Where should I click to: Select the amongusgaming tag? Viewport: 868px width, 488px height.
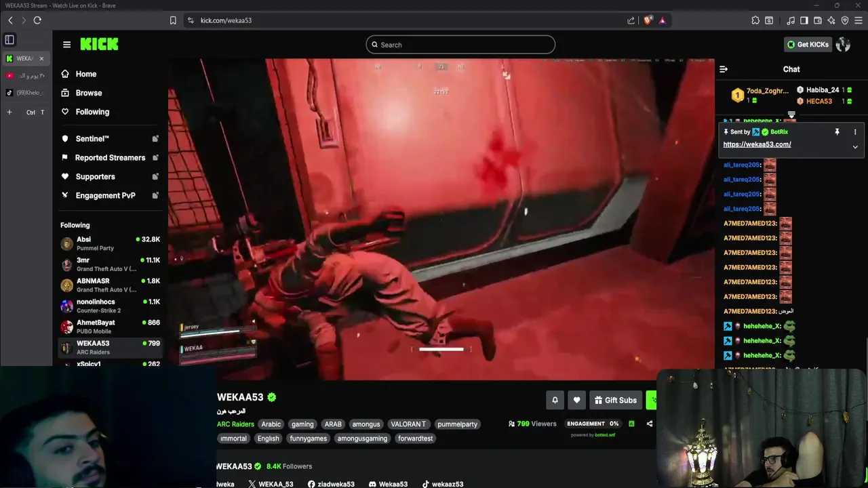(x=362, y=439)
